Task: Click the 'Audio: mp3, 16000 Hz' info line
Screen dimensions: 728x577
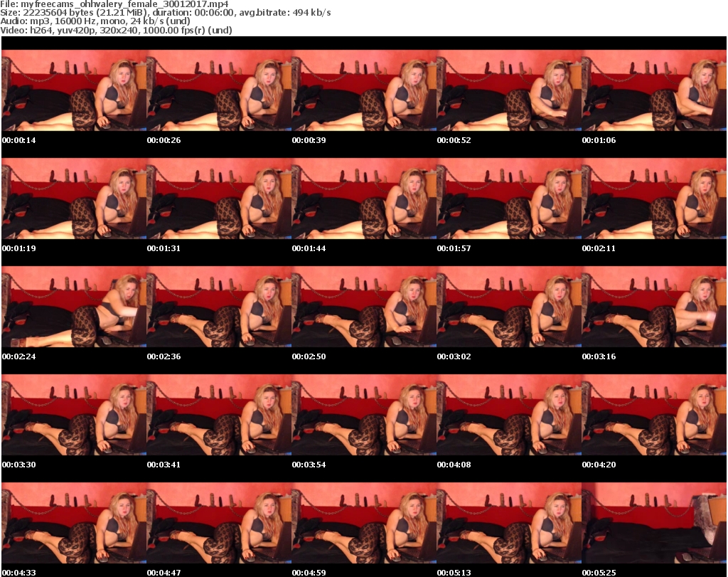Action: point(95,21)
